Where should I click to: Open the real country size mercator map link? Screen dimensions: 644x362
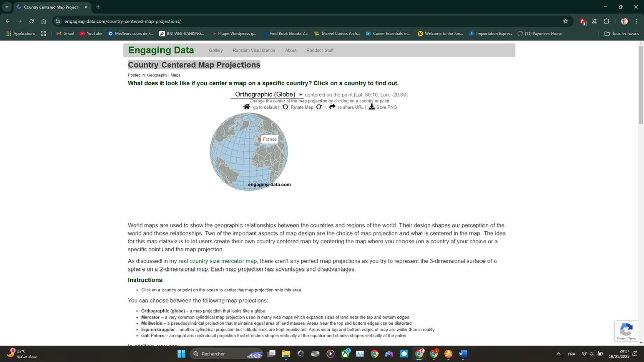[217, 261]
